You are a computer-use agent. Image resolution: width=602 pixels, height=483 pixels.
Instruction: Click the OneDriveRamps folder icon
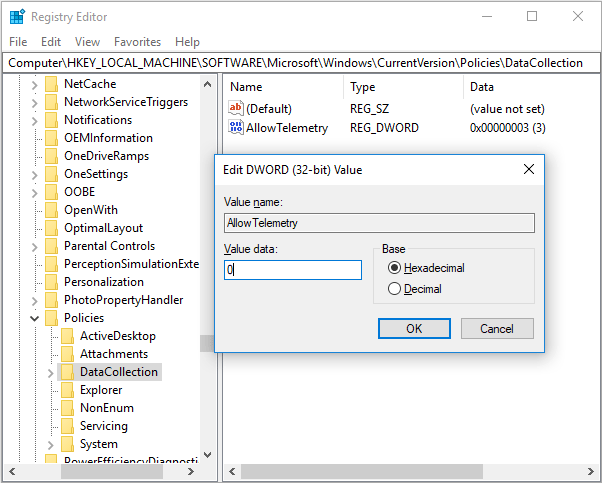[x=51, y=156]
